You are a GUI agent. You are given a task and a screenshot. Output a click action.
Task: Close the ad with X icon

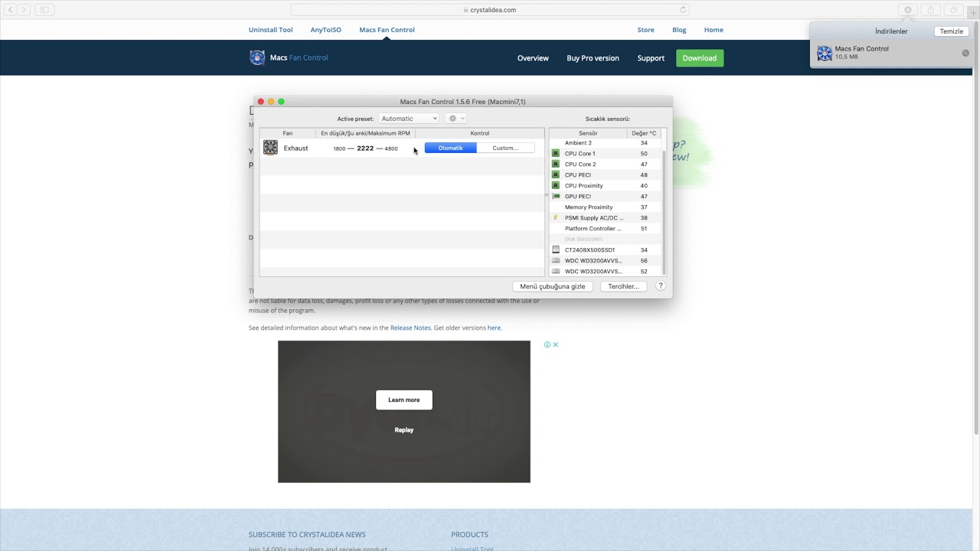(x=556, y=344)
